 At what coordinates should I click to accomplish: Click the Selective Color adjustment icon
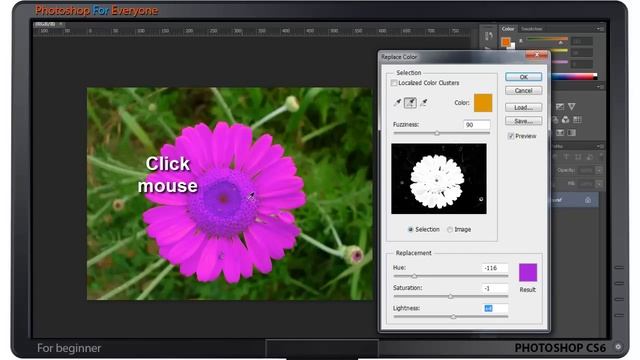pos(560,133)
